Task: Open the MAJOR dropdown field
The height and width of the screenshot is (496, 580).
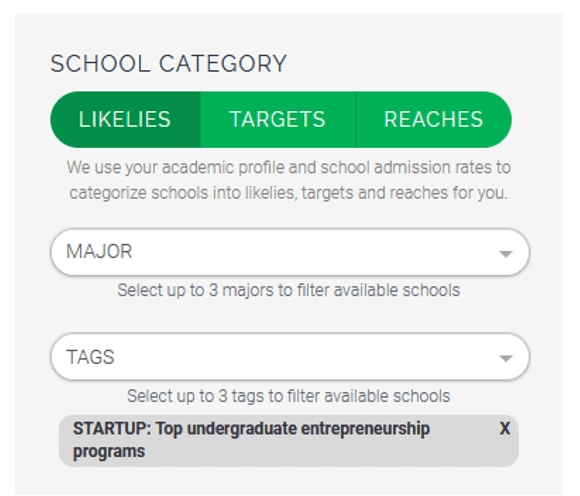Action: pyautogui.click(x=290, y=252)
